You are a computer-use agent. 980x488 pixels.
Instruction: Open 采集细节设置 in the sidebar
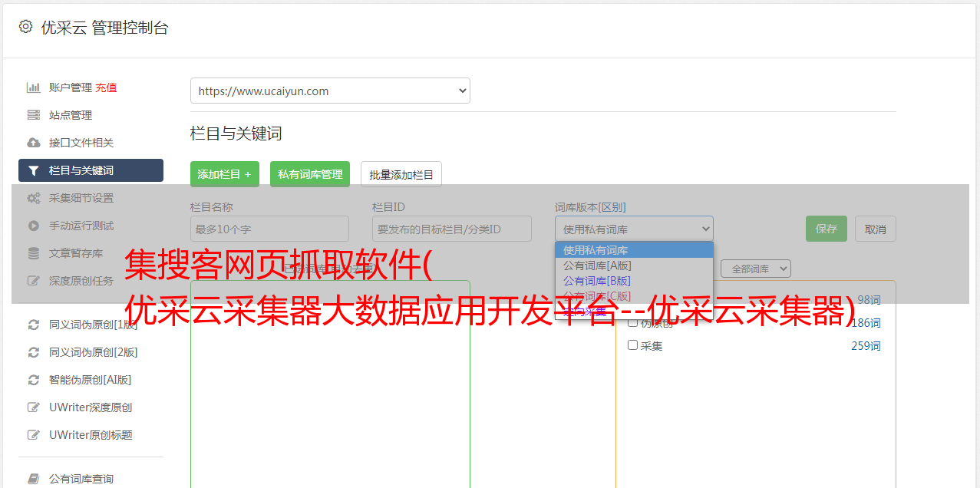[x=81, y=198]
